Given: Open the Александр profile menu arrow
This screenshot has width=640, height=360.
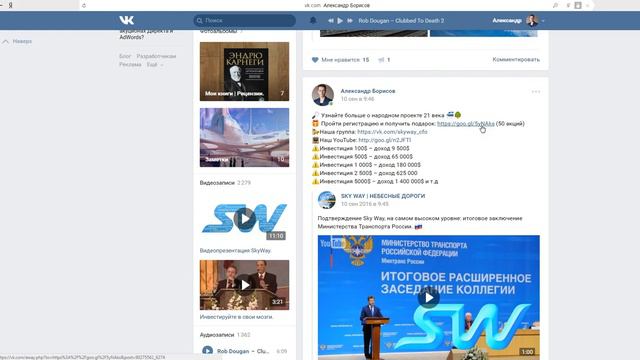Looking at the screenshot, I should [543, 20].
